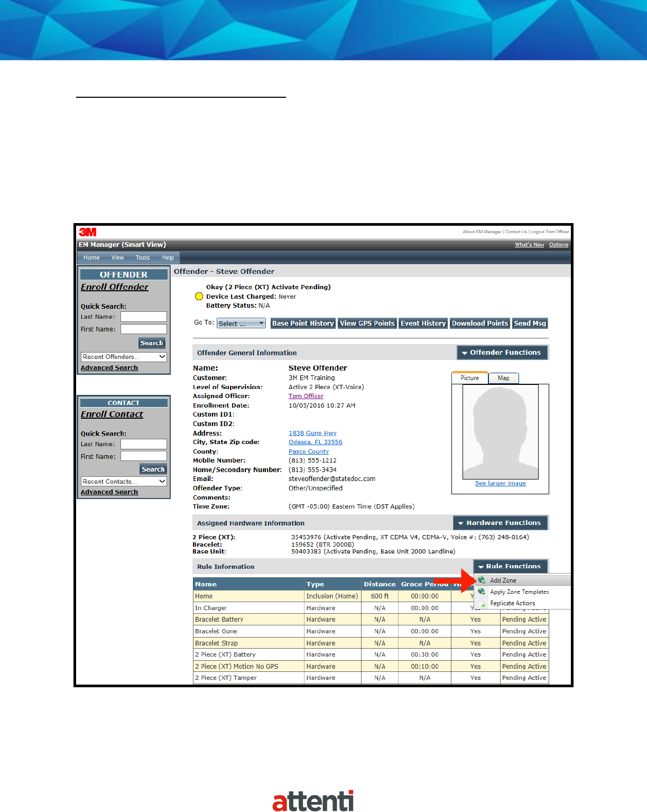Click the Name column header
The image size is (647, 812).
pyautogui.click(x=248, y=584)
